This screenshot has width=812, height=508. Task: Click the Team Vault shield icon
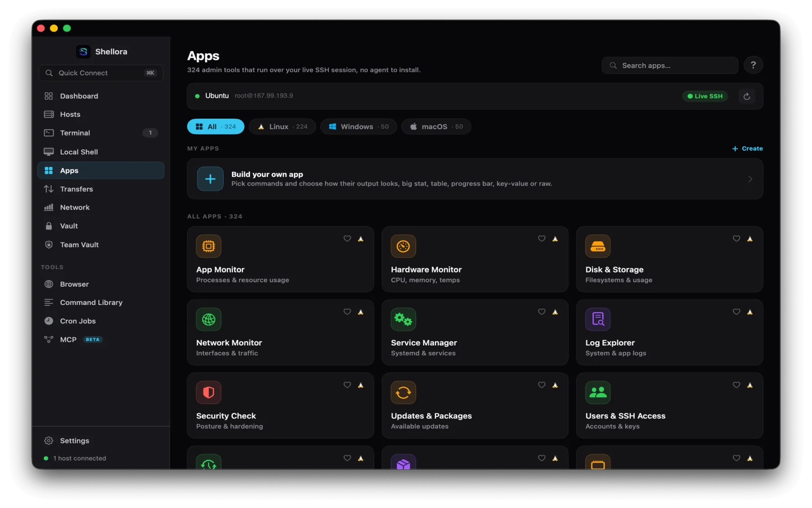49,244
